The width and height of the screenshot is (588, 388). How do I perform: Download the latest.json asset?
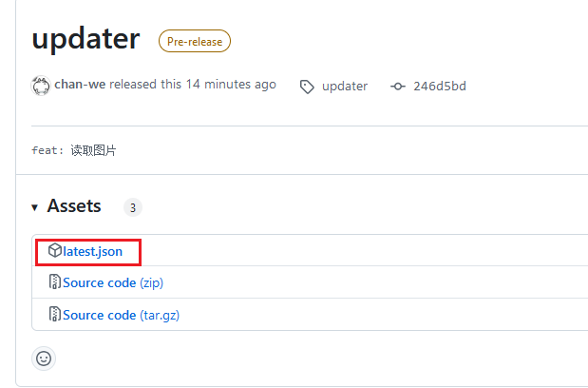pos(92,251)
